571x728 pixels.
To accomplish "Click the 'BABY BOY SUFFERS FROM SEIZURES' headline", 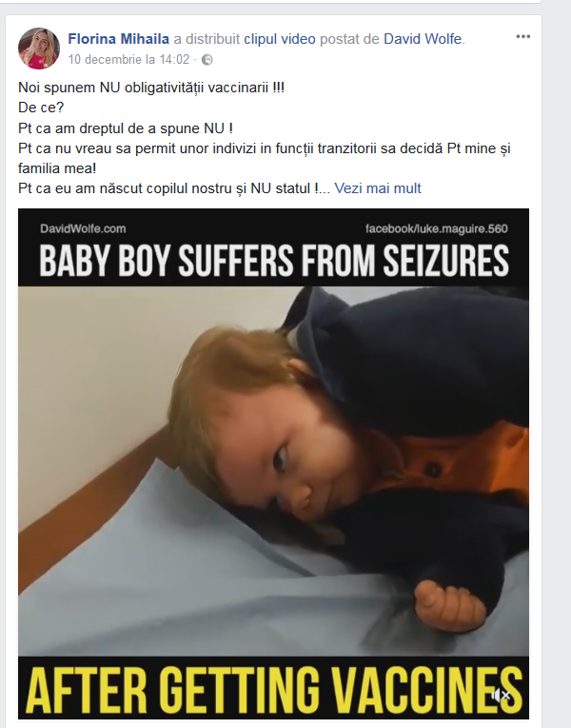I will coord(274,261).
